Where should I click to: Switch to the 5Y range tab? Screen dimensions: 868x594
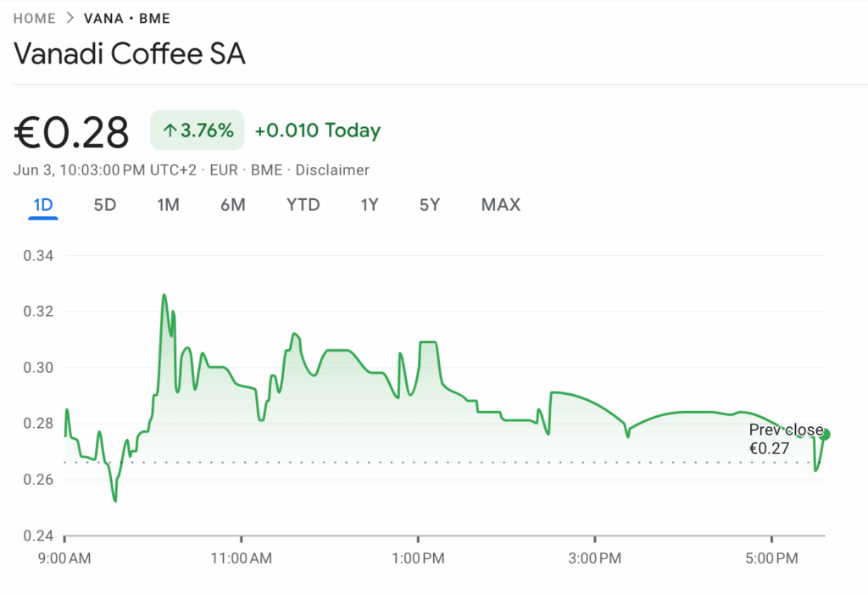point(429,205)
